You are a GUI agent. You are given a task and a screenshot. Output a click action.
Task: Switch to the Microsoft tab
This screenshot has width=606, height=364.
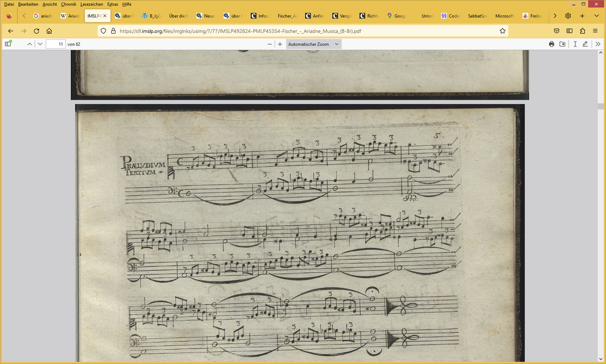[505, 16]
